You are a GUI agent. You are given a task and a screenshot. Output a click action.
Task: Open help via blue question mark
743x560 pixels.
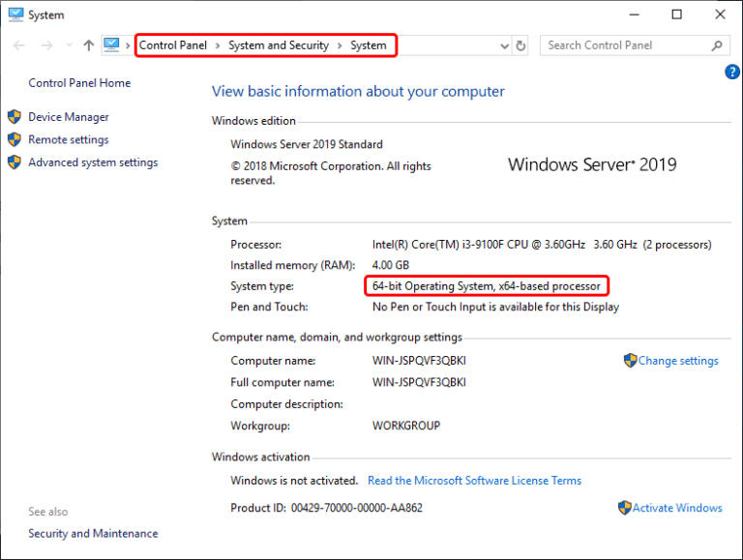[732, 72]
